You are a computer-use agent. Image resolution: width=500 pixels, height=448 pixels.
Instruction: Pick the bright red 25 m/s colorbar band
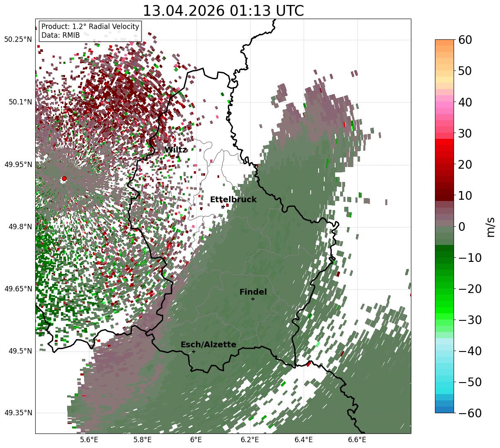444,148
